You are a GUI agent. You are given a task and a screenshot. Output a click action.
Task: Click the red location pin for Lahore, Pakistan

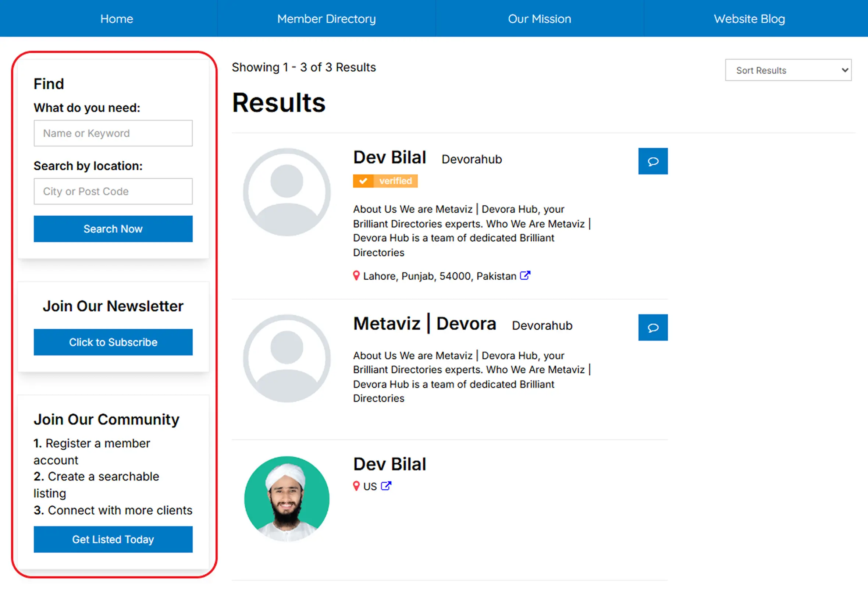[356, 276]
